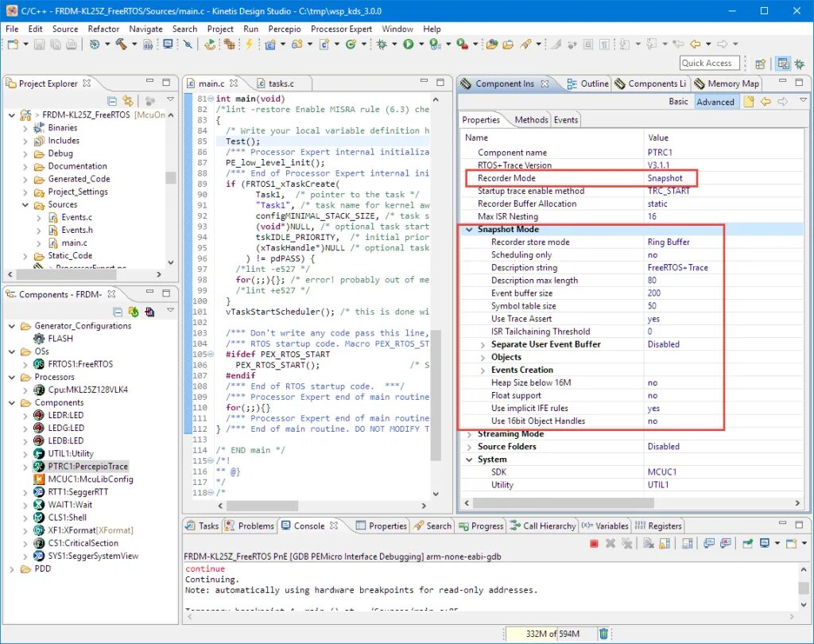This screenshot has width=814, height=644.
Task: Click the Scroll Lock icon in Console
Action: pos(664,543)
